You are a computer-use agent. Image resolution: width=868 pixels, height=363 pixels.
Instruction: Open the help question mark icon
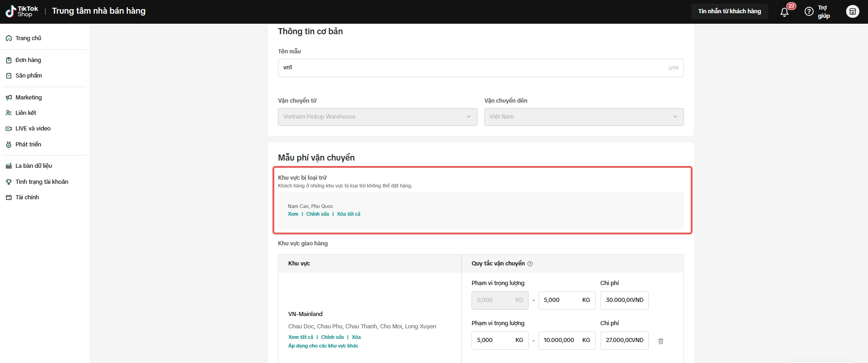tap(809, 12)
